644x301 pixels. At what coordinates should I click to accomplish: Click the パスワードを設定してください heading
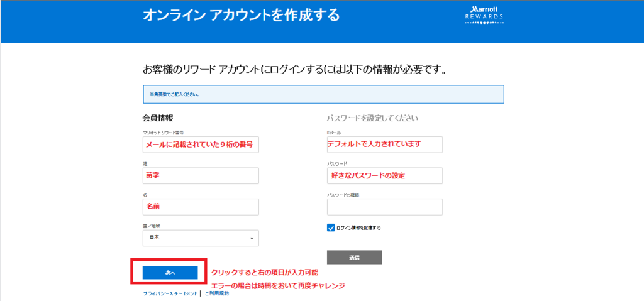(x=372, y=118)
